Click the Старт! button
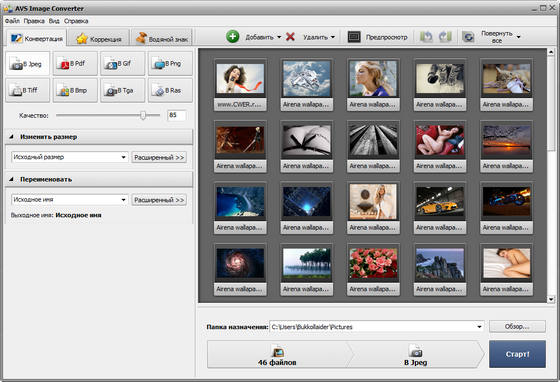 [517, 354]
